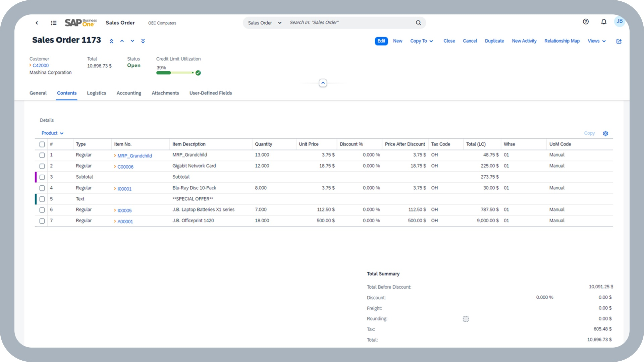The width and height of the screenshot is (644, 362).
Task: Go to previous record up arrow
Action: (x=122, y=41)
